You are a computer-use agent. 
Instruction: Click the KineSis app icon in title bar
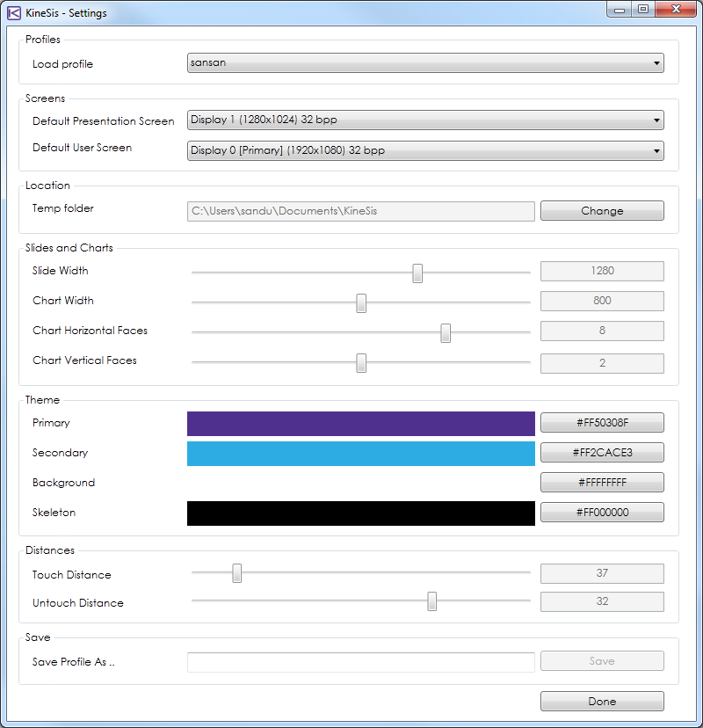13,13
